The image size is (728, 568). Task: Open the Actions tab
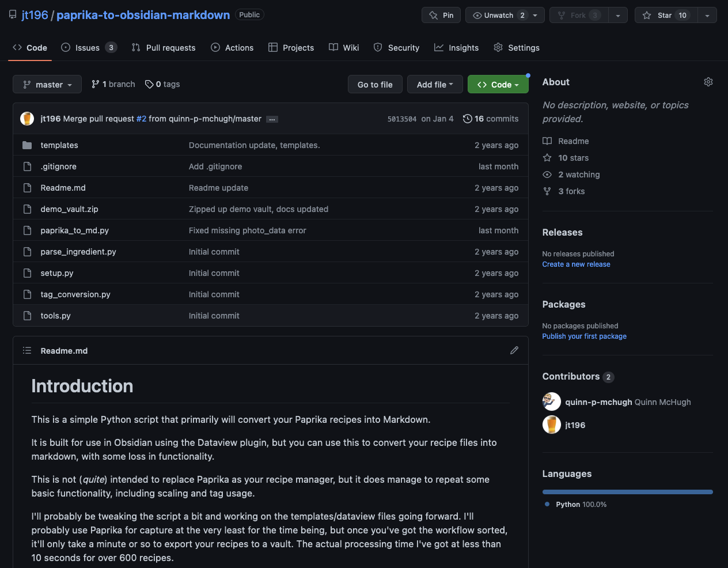point(232,48)
